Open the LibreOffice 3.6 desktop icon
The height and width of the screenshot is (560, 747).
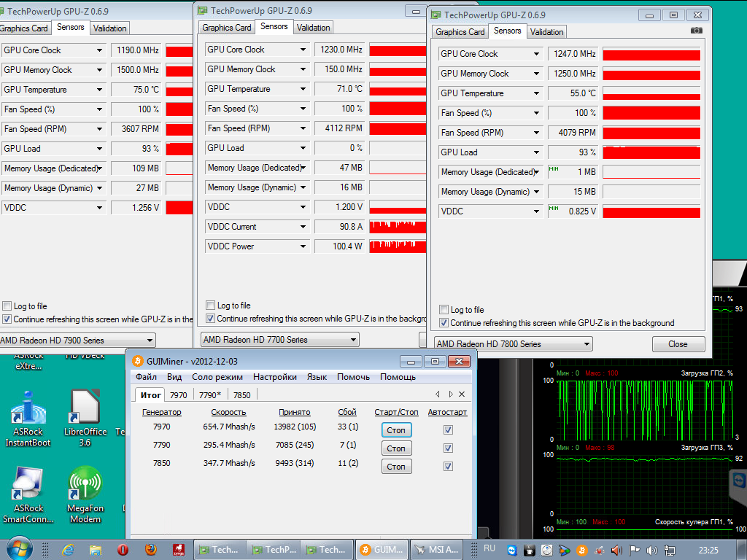pos(85,419)
